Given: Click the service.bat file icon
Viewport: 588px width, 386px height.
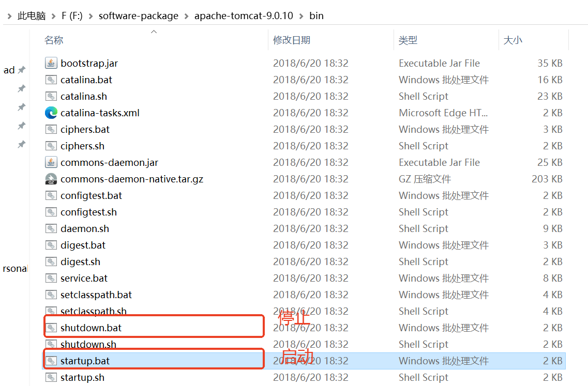Looking at the screenshot, I should [x=51, y=278].
